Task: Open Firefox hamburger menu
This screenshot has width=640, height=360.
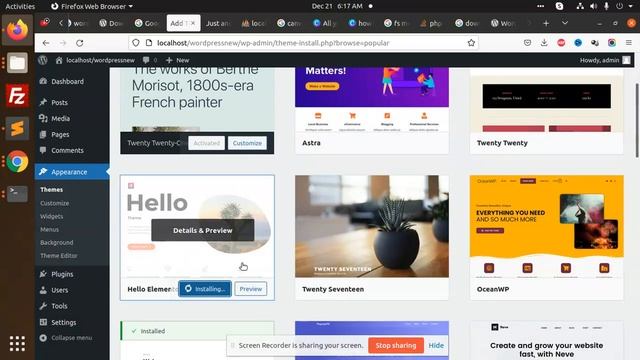Action: 629,42
